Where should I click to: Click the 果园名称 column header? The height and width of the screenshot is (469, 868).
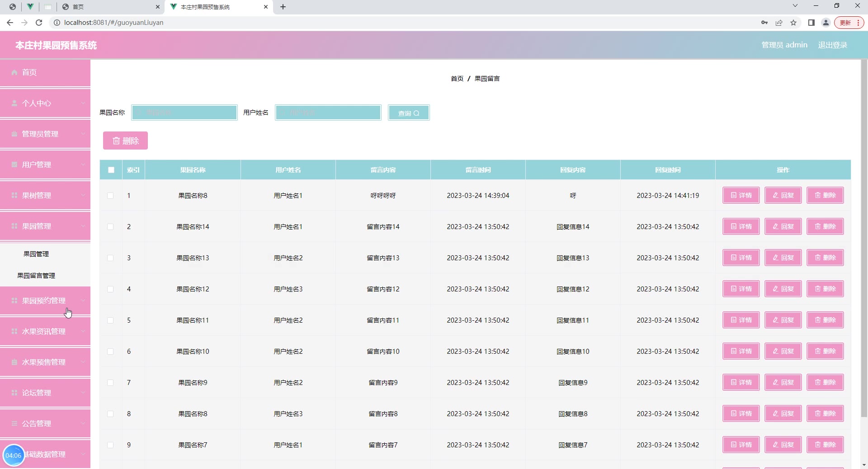coord(193,170)
